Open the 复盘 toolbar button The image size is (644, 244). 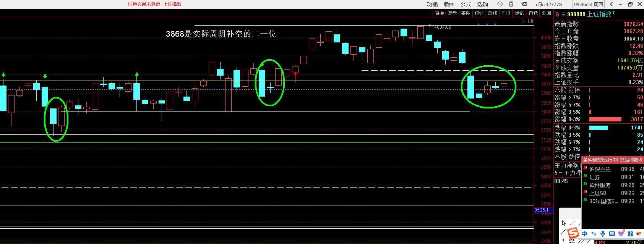(x=453, y=13)
